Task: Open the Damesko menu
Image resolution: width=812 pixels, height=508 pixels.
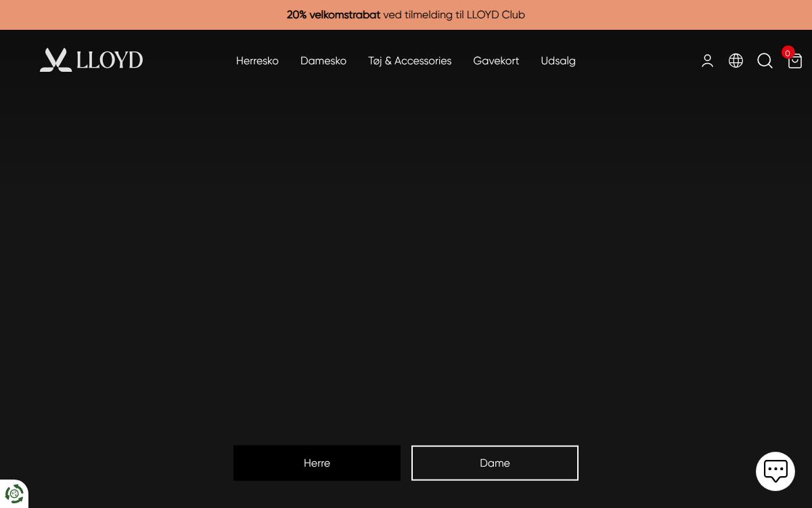Action: 323,61
